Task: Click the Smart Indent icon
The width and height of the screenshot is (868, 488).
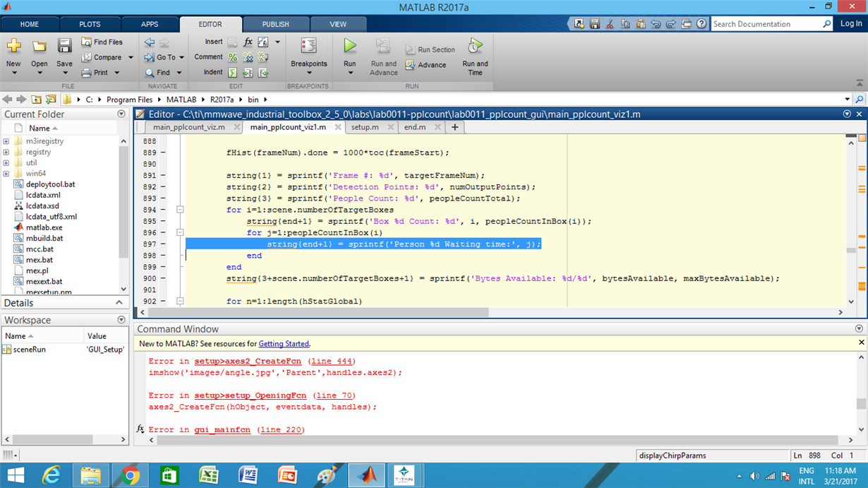Action: pos(233,73)
